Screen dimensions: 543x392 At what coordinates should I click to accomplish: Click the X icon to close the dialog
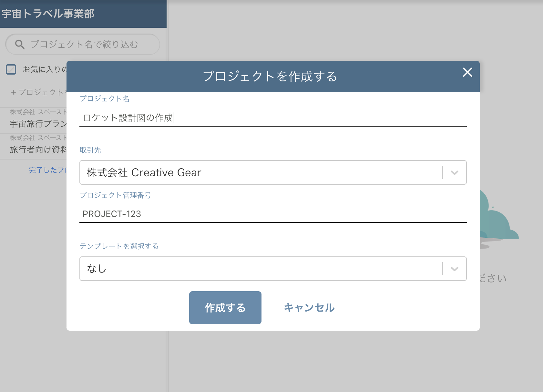pos(467,73)
